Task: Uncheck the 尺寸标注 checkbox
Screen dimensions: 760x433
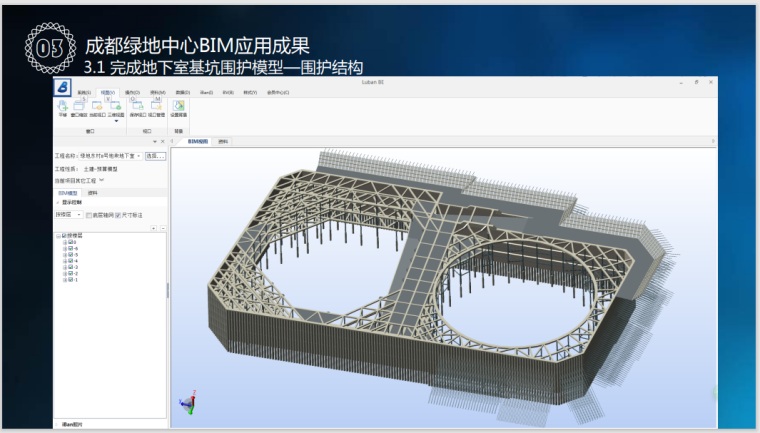Action: pyautogui.click(x=119, y=215)
